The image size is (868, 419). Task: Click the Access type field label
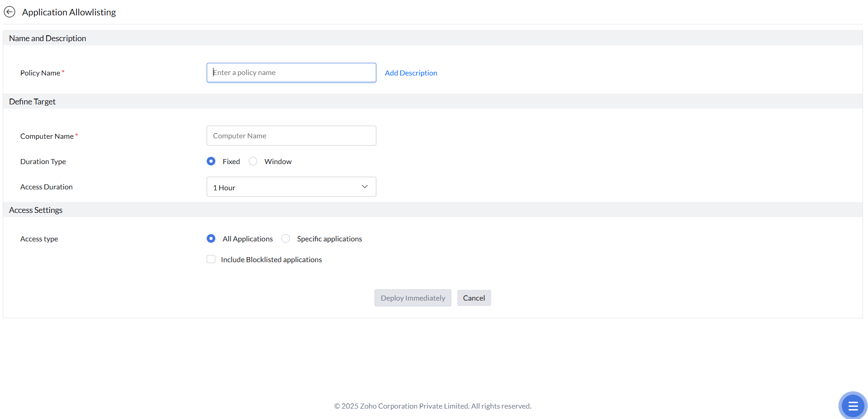point(39,239)
